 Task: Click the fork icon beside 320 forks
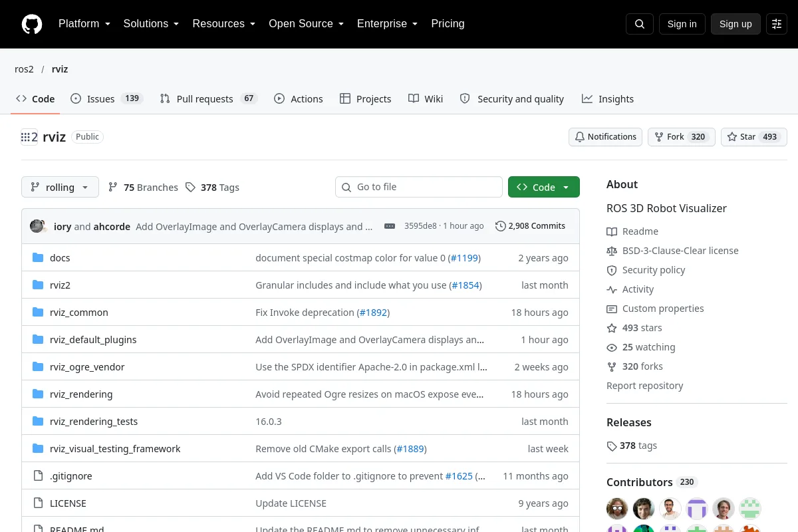coord(612,366)
